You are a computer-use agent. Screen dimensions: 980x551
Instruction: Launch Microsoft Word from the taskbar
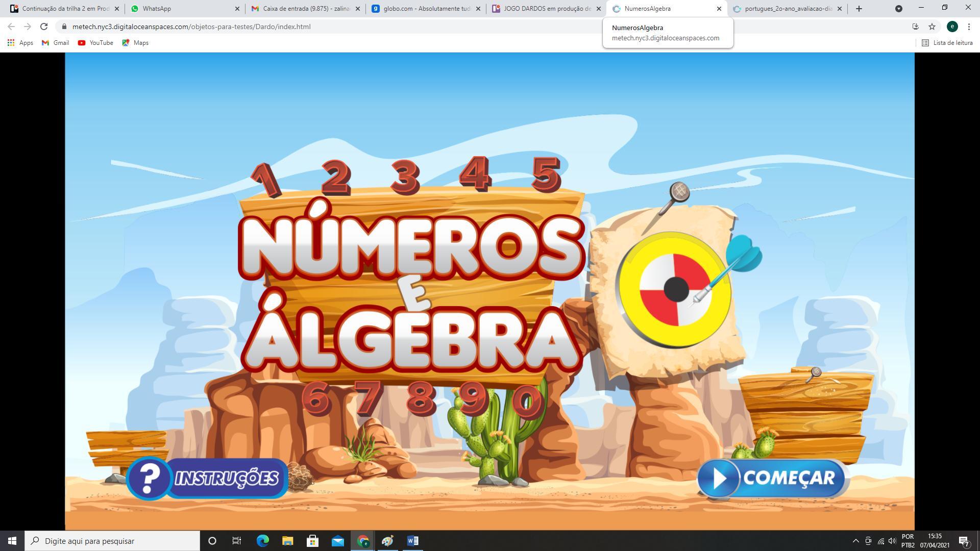[412, 541]
